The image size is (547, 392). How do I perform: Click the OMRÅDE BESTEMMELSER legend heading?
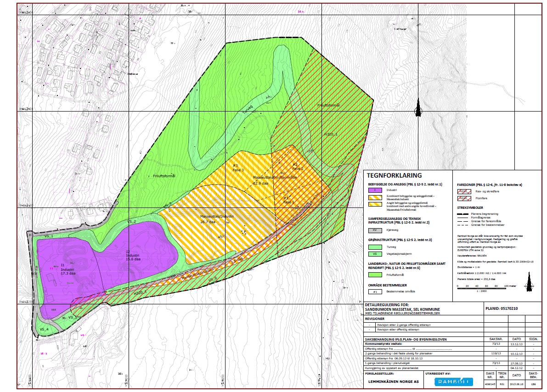[x=387, y=286]
